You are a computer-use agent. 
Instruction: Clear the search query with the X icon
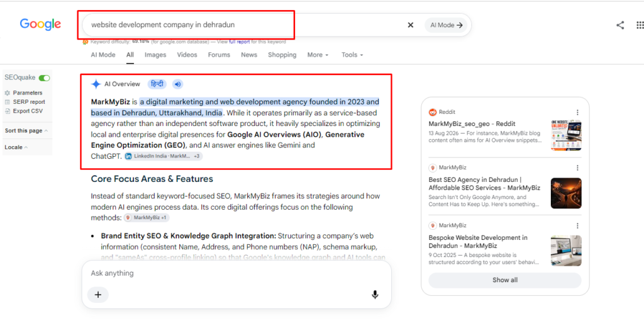(410, 25)
